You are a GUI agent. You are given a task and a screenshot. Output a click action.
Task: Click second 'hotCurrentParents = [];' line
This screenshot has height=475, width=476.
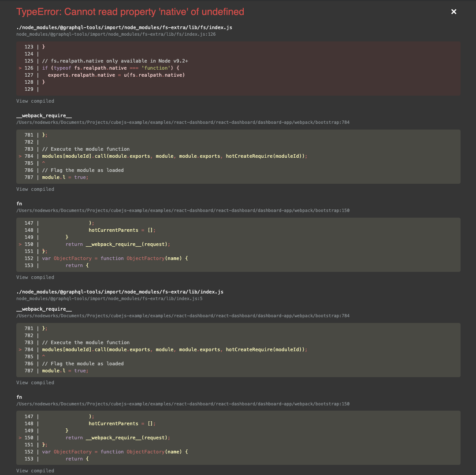tap(122, 423)
